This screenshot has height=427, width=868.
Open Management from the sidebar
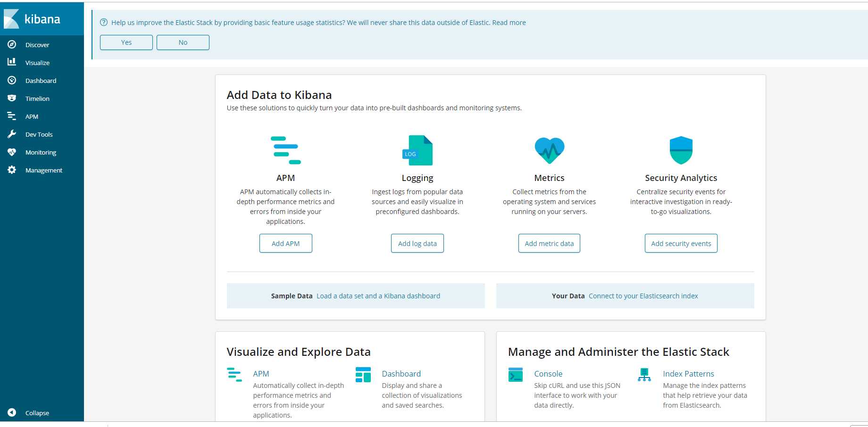click(44, 170)
